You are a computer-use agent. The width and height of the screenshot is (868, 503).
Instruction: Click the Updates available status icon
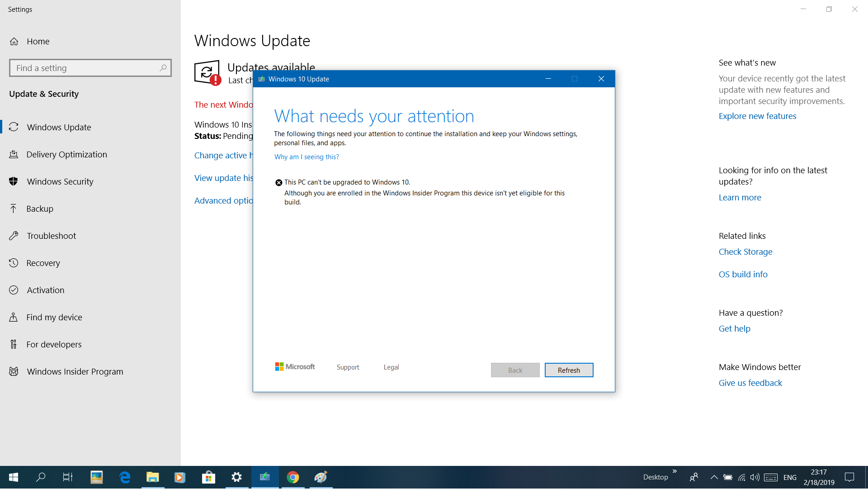[x=208, y=73]
